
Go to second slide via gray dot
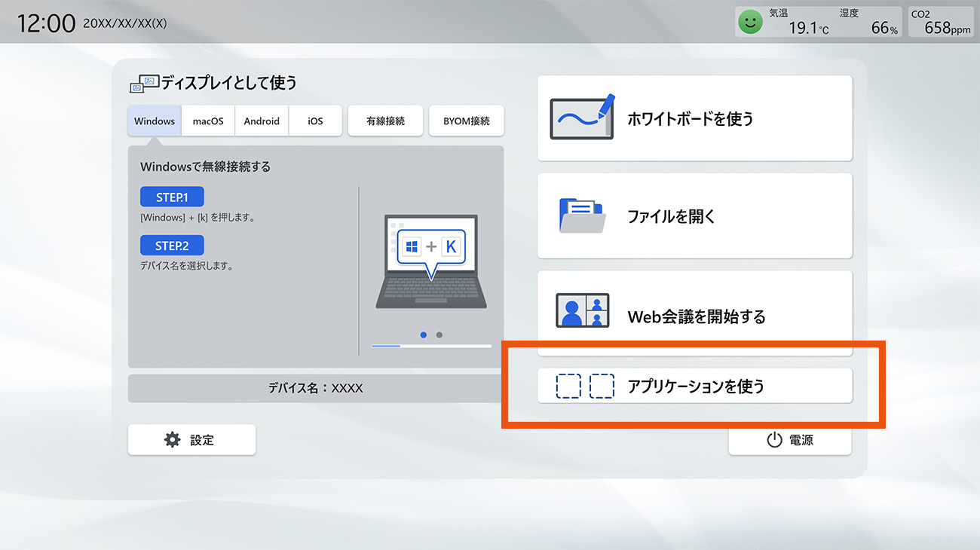[439, 335]
